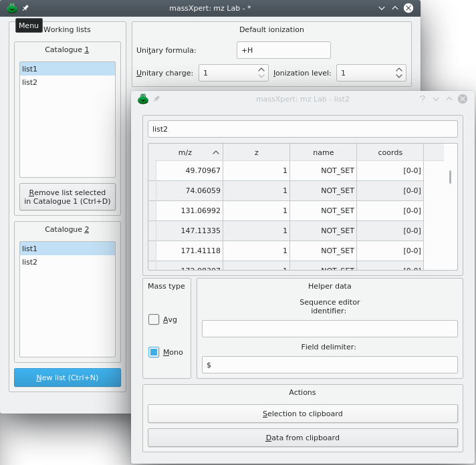The image size is (476, 465).
Task: Click the New list button
Action: pos(68,377)
